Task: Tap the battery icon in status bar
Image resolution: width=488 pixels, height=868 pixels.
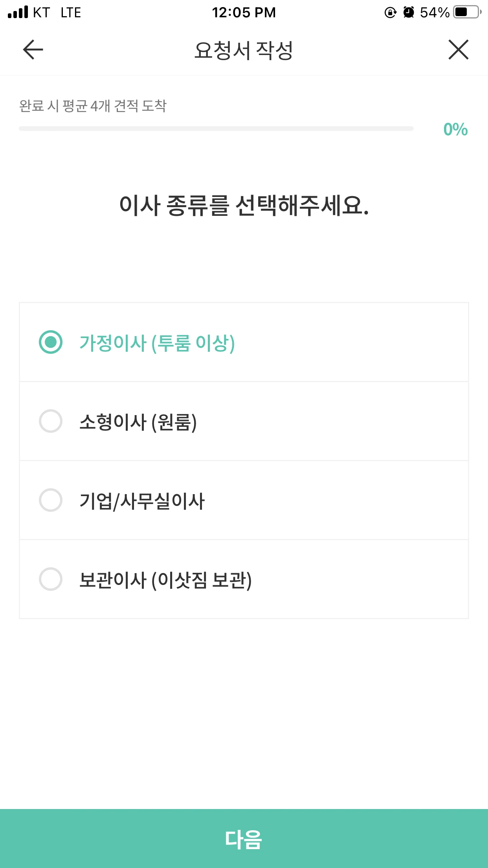Action: (467, 12)
